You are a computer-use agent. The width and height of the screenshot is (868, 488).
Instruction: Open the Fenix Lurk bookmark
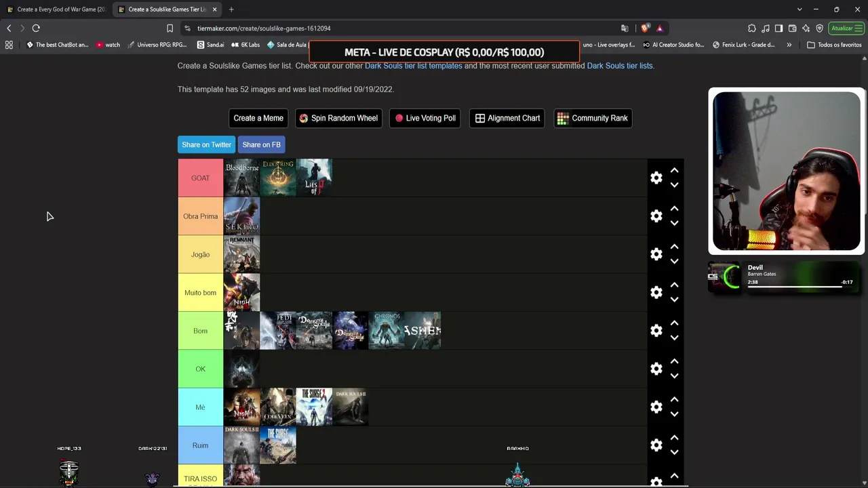click(743, 45)
